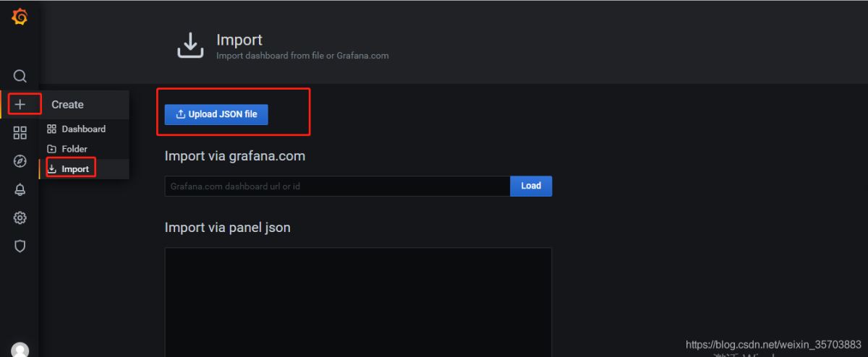This screenshot has width=868, height=357.
Task: Click the blue Load button
Action: 531,186
